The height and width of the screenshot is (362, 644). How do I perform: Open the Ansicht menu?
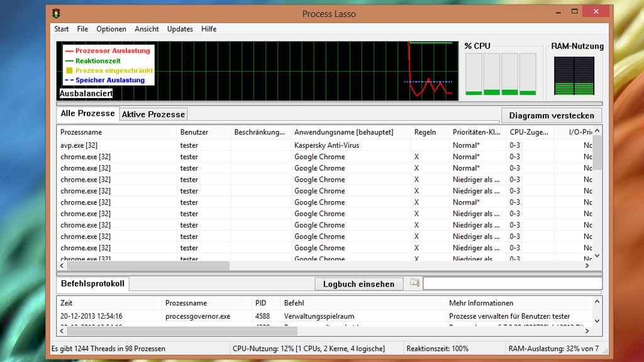click(147, 29)
